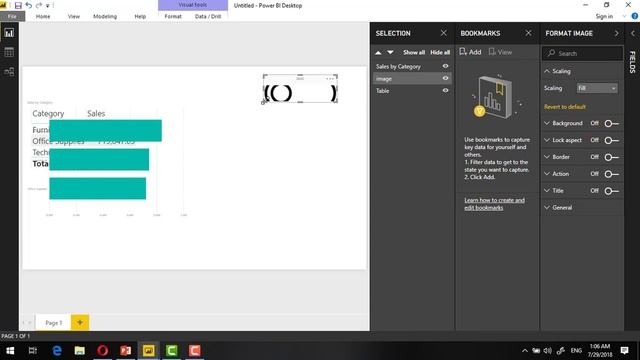The image size is (640, 360).
Task: Open PowerPoint from taskbar
Action: (125, 351)
